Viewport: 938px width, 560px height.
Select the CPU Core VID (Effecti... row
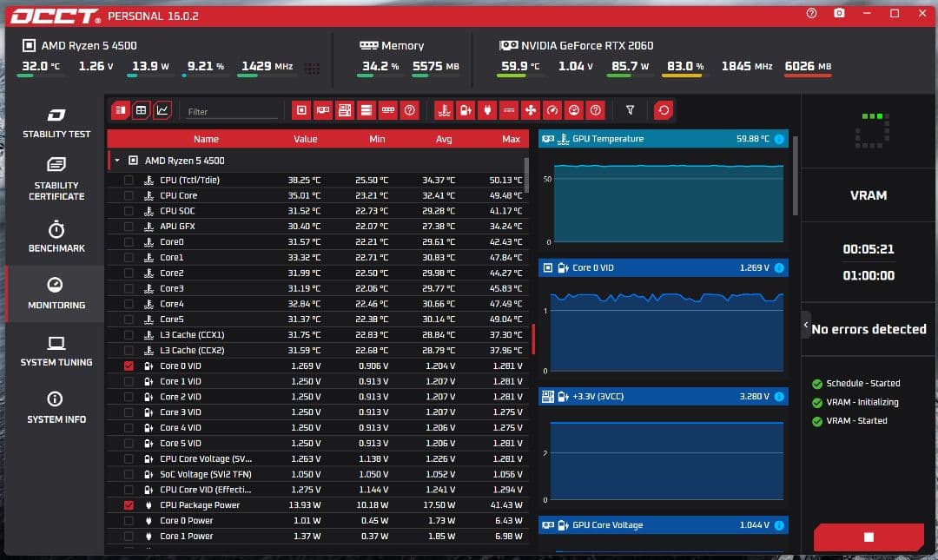click(317, 490)
